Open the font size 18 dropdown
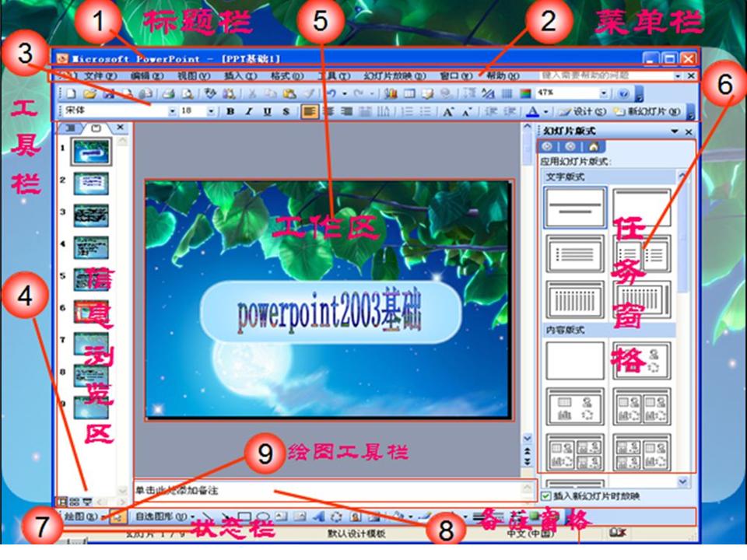 click(x=211, y=111)
